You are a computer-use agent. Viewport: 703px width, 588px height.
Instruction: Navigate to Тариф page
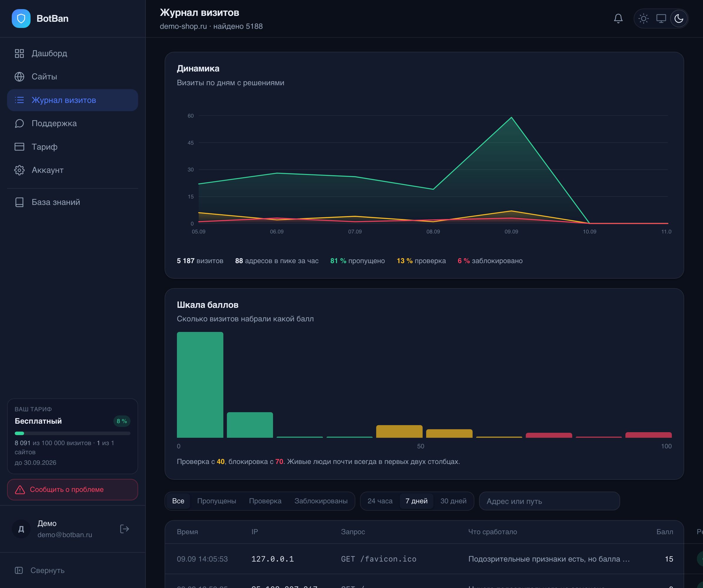[x=73, y=147]
